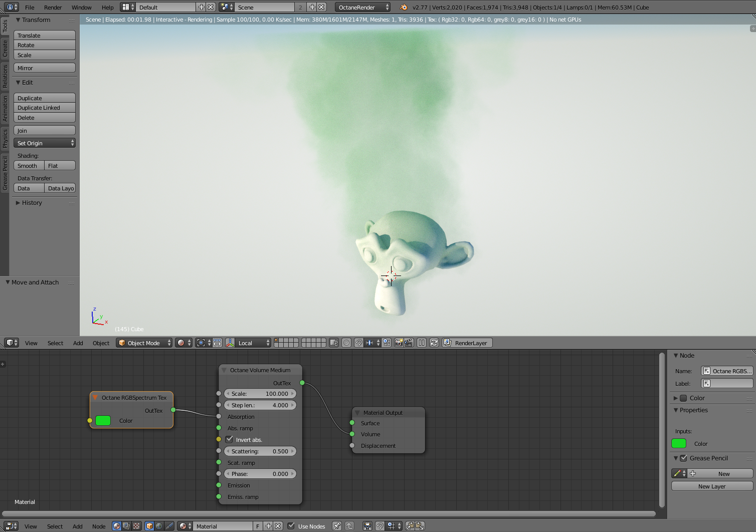Click the transform manipulator axis icon

pyautogui.click(x=230, y=343)
